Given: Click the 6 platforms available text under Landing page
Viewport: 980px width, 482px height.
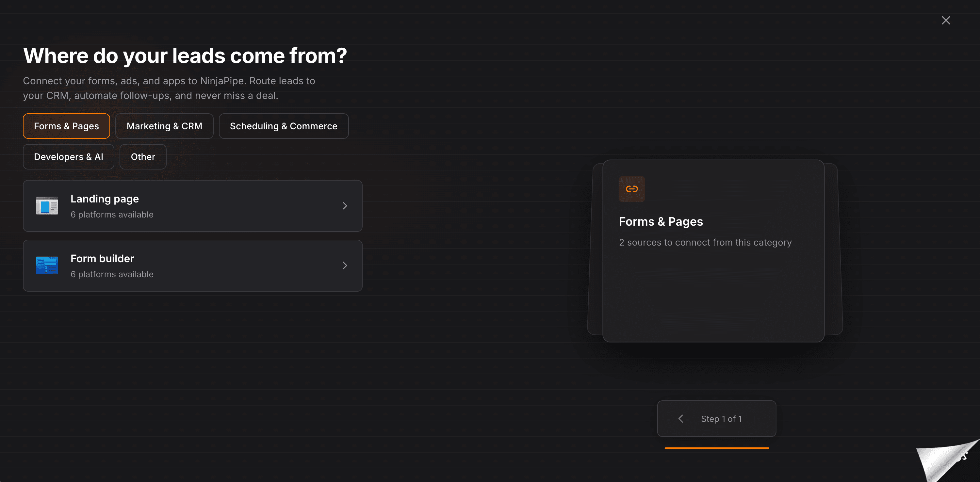Looking at the screenshot, I should point(112,214).
